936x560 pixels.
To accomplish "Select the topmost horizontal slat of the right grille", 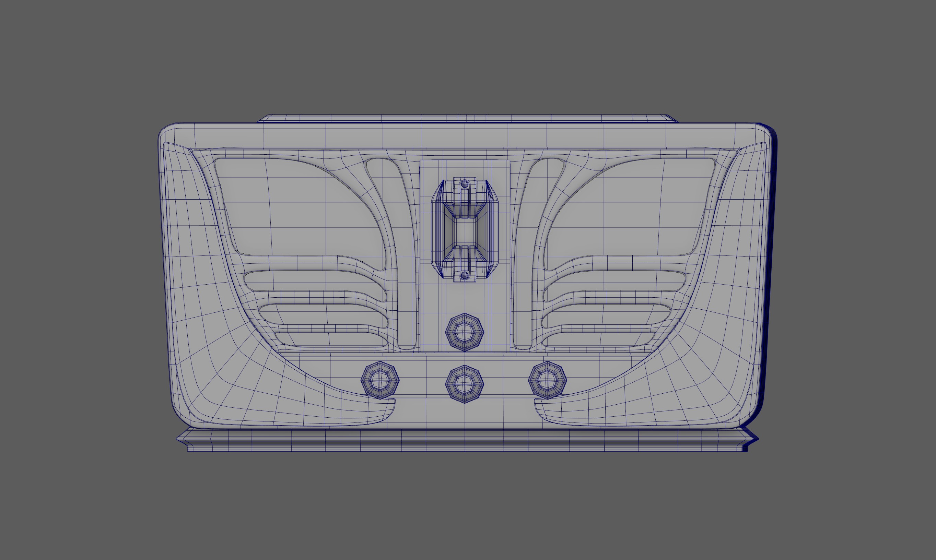I will 615,281.
